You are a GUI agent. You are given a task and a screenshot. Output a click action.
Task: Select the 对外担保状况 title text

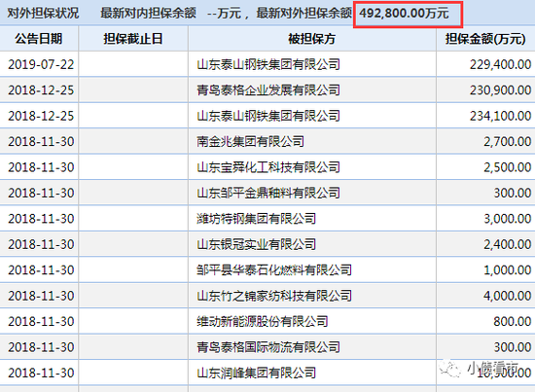click(x=43, y=14)
